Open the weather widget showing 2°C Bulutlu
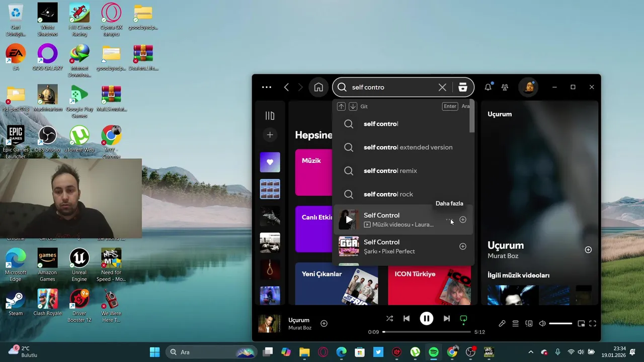 23,351
